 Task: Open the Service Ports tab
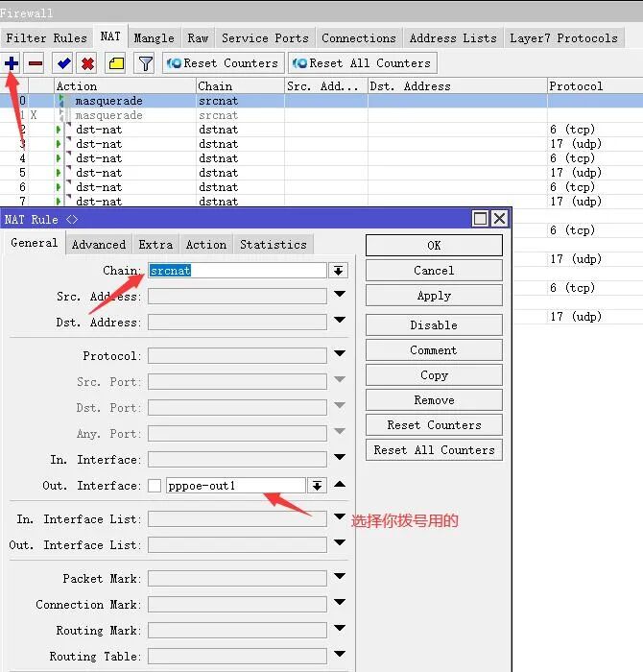click(265, 38)
